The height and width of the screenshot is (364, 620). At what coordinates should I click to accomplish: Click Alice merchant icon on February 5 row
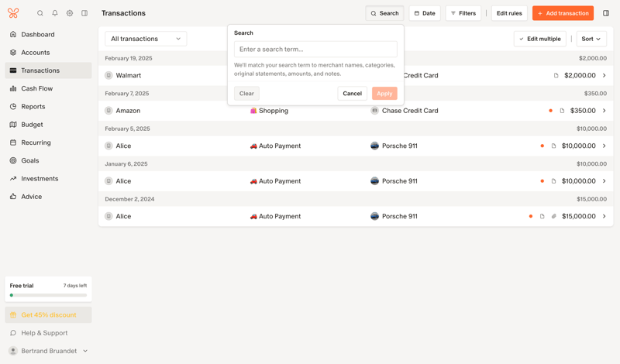pos(108,146)
